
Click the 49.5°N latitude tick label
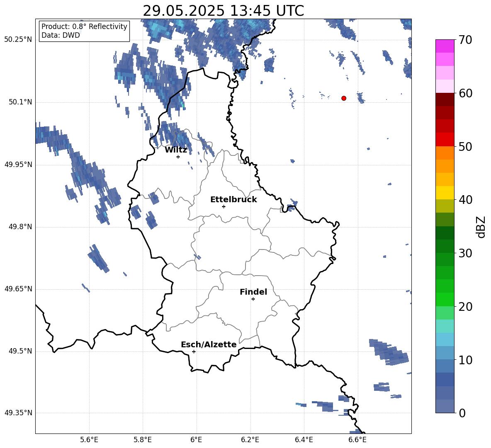20,351
